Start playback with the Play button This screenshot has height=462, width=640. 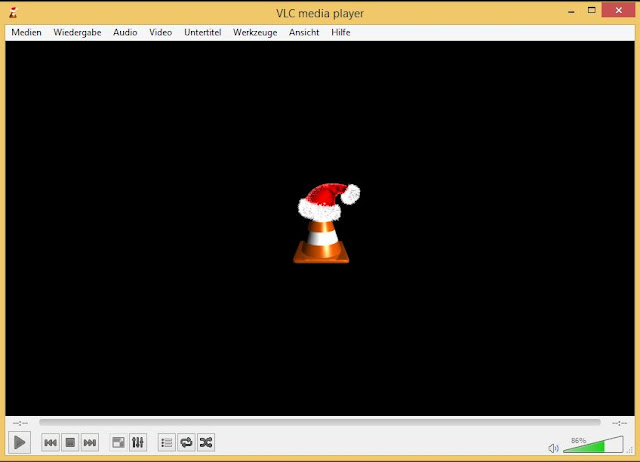tap(19, 442)
